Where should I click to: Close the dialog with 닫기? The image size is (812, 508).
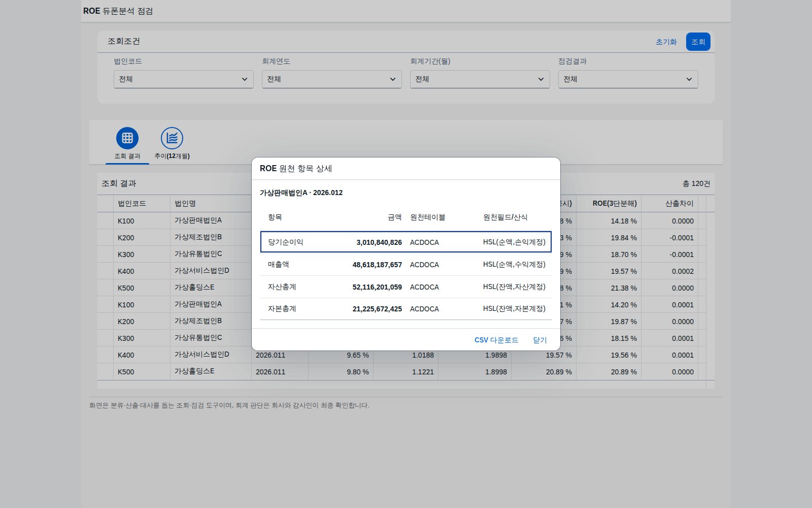[x=540, y=340]
